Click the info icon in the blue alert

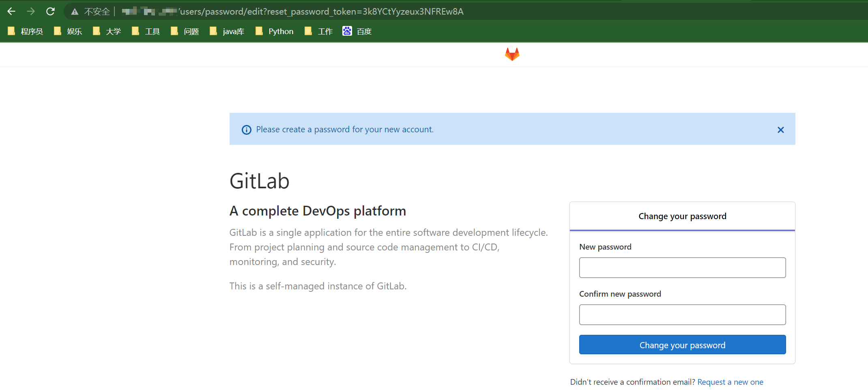(x=246, y=130)
